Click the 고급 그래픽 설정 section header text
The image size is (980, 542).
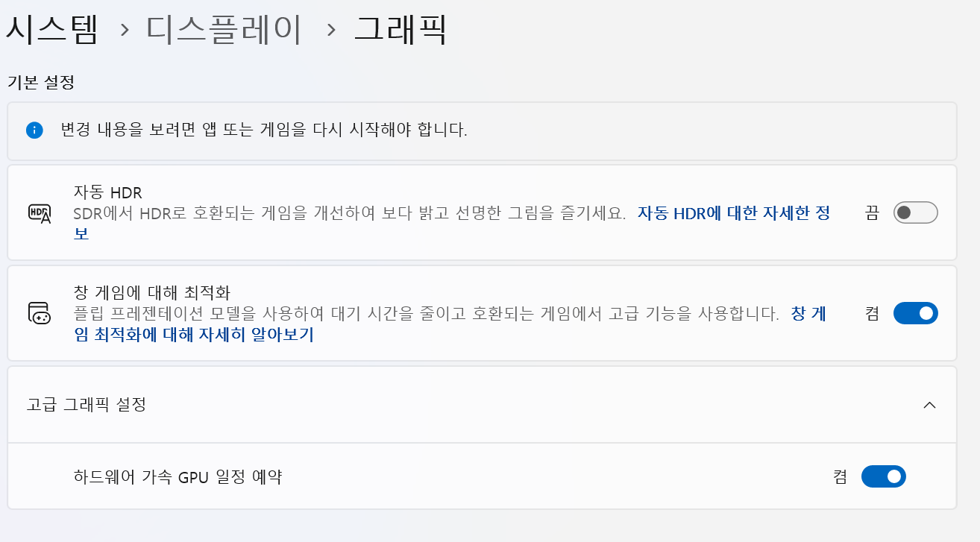point(87,405)
